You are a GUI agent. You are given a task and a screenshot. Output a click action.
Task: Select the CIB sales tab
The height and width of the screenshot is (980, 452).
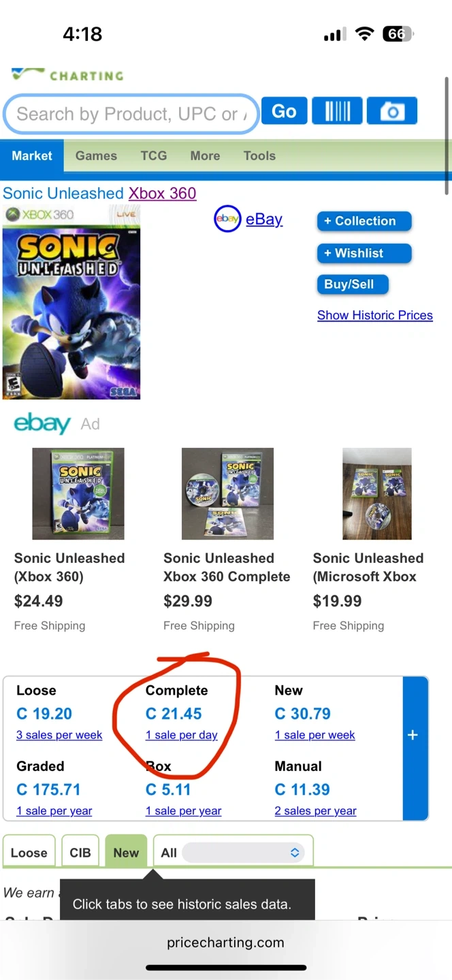(80, 853)
